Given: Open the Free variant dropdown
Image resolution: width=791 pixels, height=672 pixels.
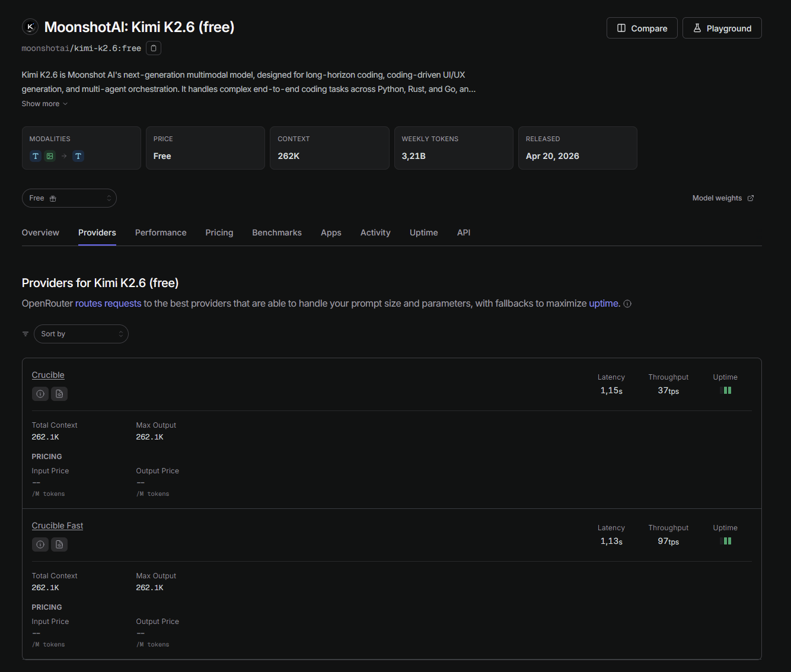Looking at the screenshot, I should pos(69,198).
